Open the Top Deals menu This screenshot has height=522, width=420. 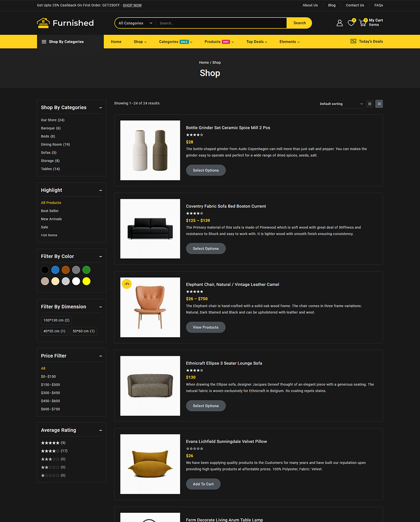[256, 42]
